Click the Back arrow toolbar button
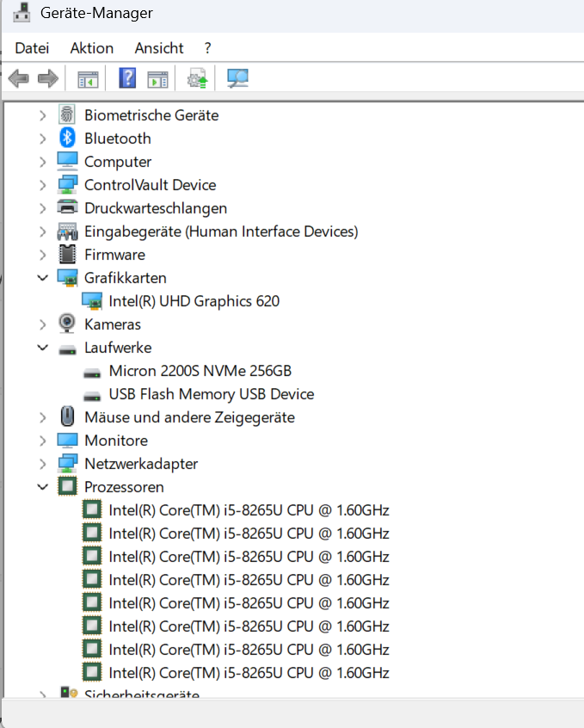 (19, 78)
